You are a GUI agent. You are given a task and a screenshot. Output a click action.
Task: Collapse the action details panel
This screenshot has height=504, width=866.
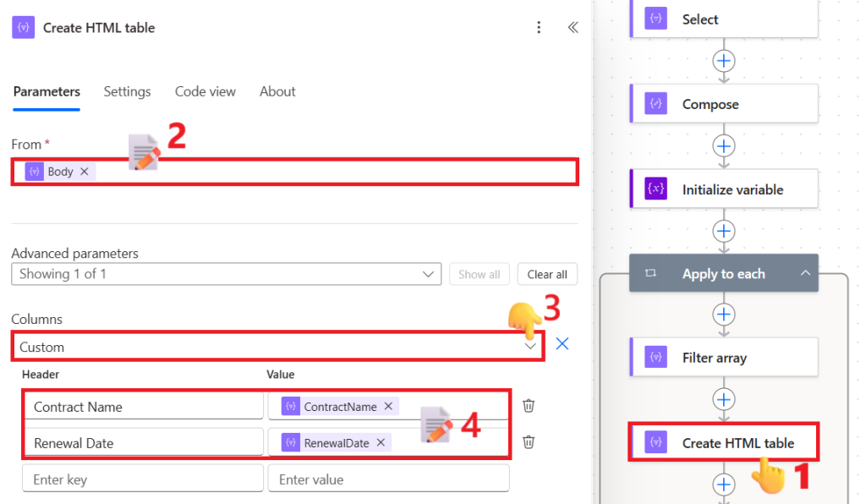pos(573,26)
